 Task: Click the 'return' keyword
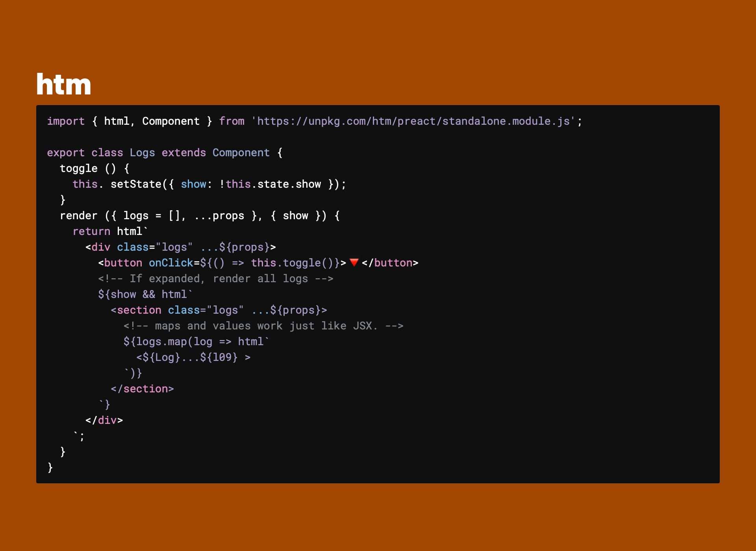(x=91, y=231)
